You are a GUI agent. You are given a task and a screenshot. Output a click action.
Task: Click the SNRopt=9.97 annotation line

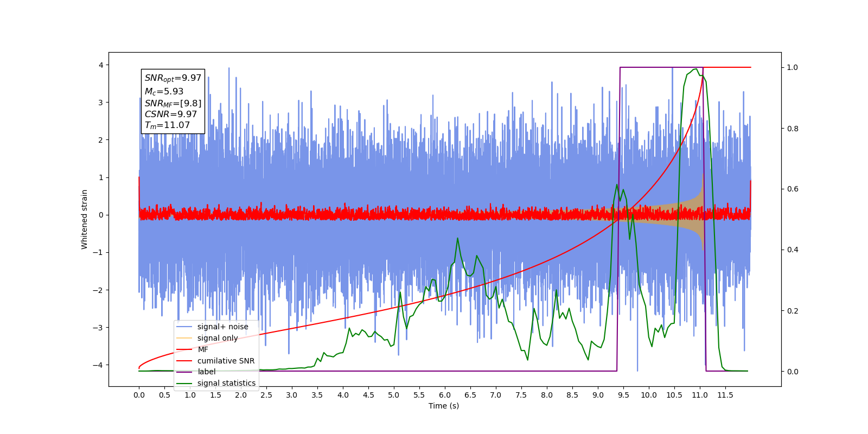pyautogui.click(x=173, y=78)
